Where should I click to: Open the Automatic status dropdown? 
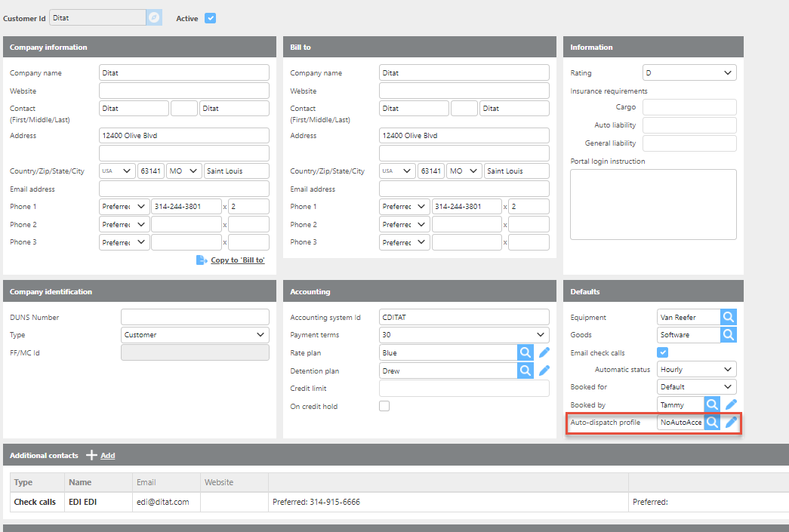coord(696,370)
